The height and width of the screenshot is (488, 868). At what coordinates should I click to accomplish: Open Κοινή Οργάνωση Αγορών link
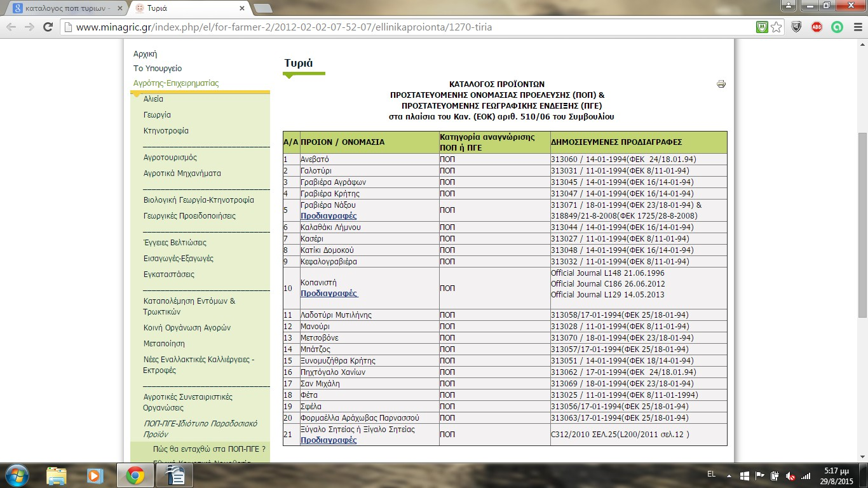point(187,328)
